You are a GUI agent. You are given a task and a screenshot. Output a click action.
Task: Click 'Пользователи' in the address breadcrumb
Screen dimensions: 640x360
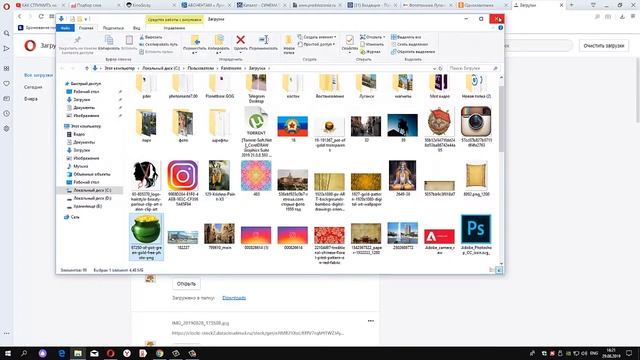(200, 68)
